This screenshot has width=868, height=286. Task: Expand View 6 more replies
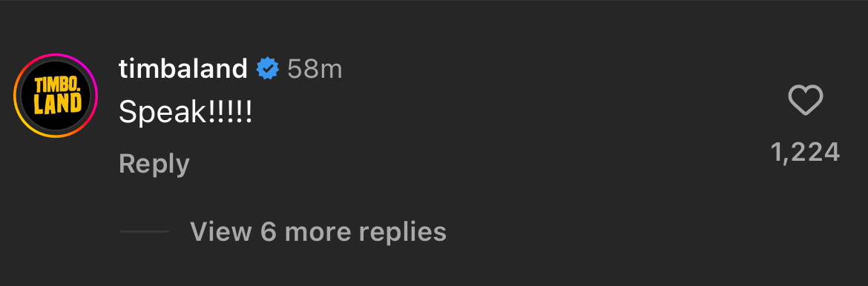[x=318, y=231]
